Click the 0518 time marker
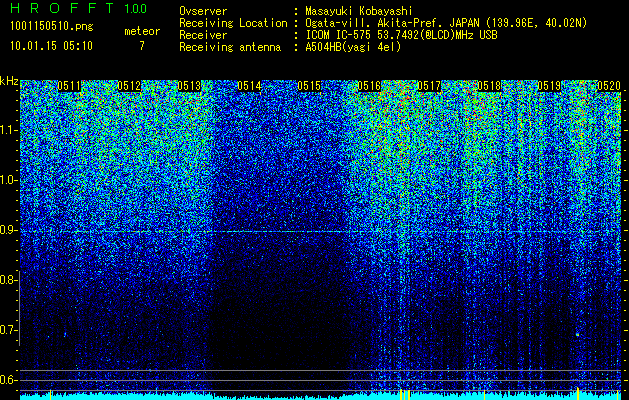Viewport: 629px width, 400px height. pyautogui.click(x=489, y=86)
